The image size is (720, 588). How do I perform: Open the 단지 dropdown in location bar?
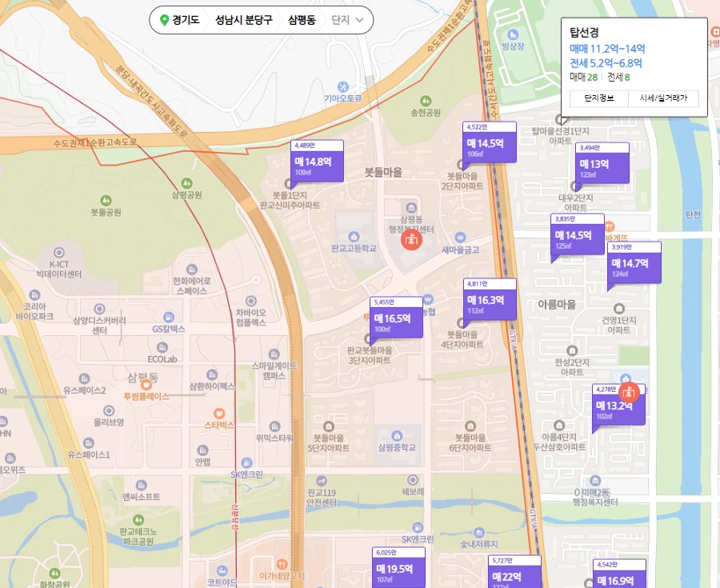click(x=348, y=20)
